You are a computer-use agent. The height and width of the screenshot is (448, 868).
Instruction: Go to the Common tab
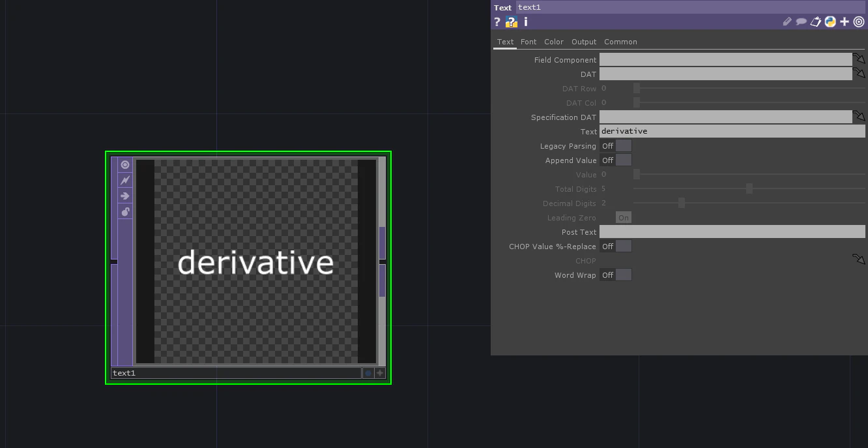tap(620, 42)
